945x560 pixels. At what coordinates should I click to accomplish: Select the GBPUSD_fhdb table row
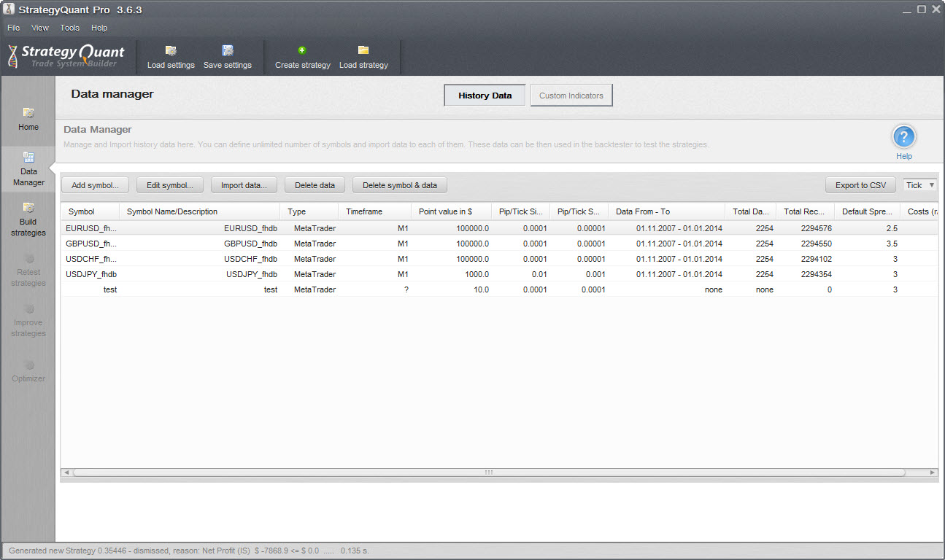(x=499, y=244)
